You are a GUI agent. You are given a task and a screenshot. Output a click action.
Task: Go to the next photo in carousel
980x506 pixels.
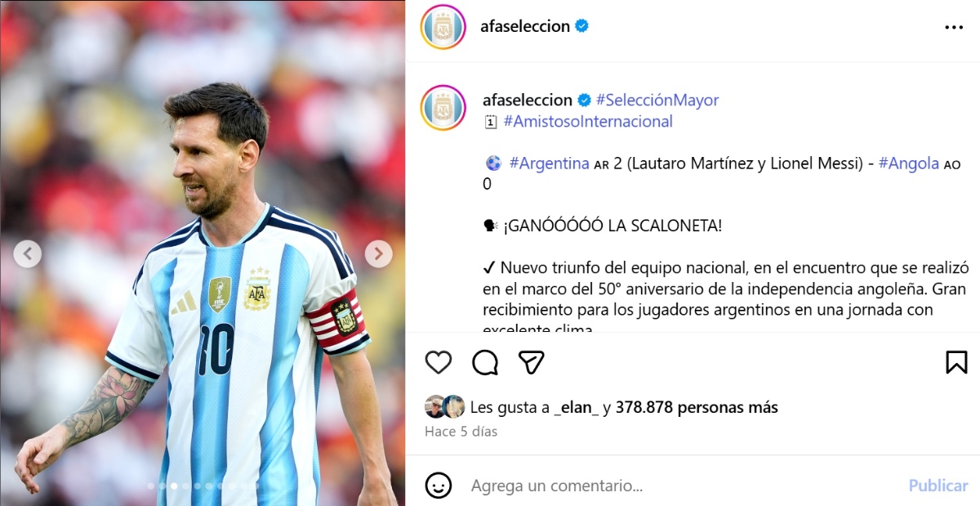[378, 254]
